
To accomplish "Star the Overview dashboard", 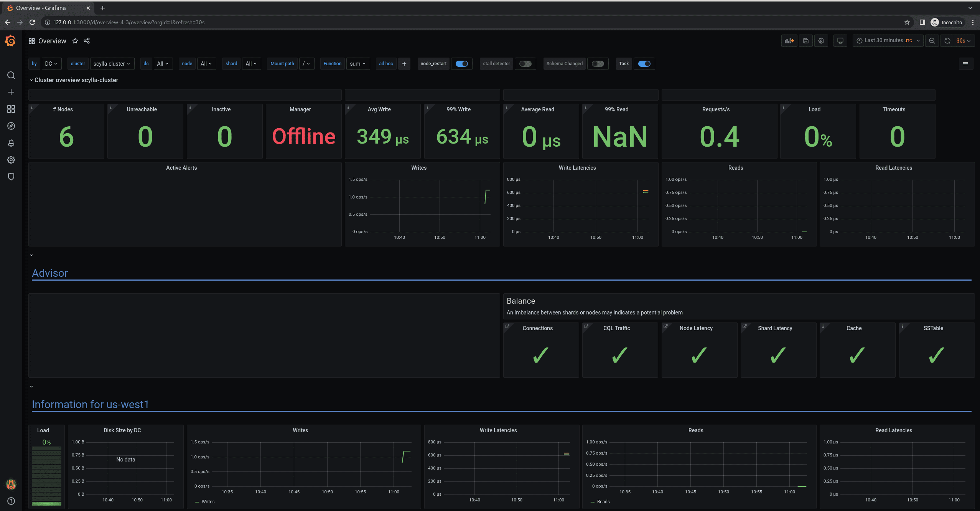I will click(x=75, y=41).
